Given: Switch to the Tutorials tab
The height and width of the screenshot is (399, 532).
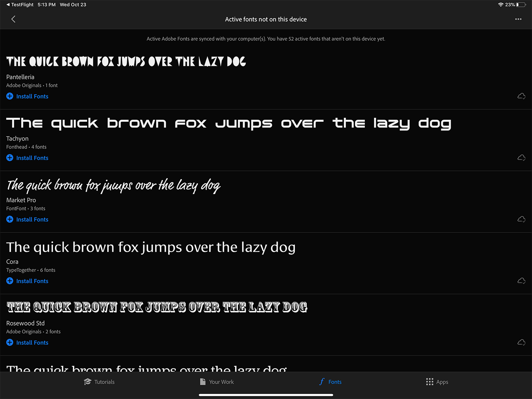Looking at the screenshot, I should 99,382.
